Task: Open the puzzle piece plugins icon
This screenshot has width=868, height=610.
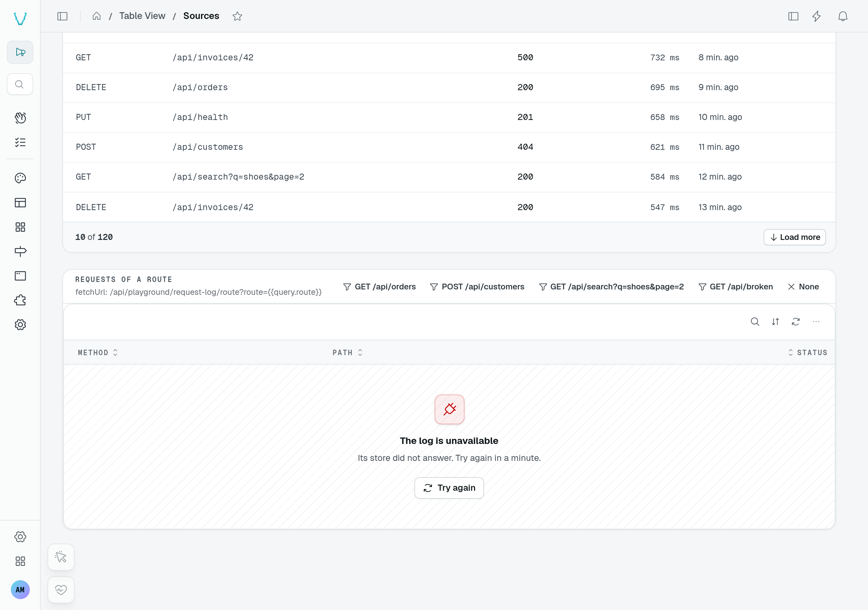Action: [x=20, y=301]
